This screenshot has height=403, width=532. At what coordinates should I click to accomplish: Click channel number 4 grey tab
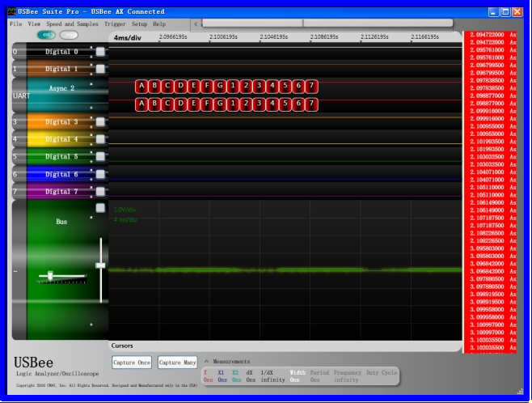[19, 139]
